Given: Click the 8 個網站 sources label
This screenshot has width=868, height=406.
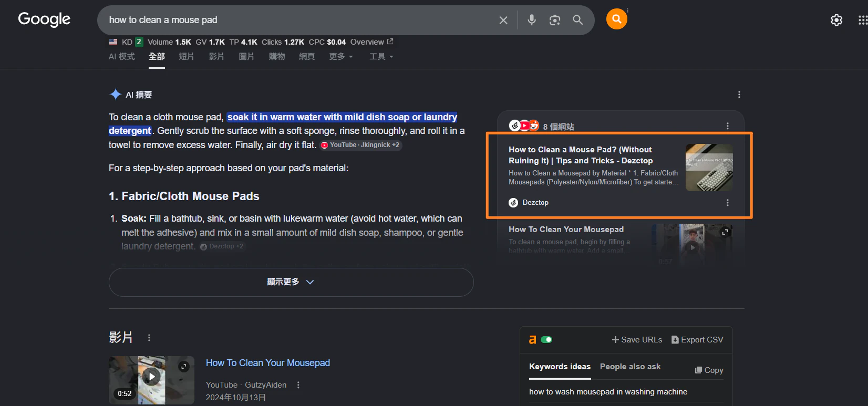Looking at the screenshot, I should click(559, 127).
